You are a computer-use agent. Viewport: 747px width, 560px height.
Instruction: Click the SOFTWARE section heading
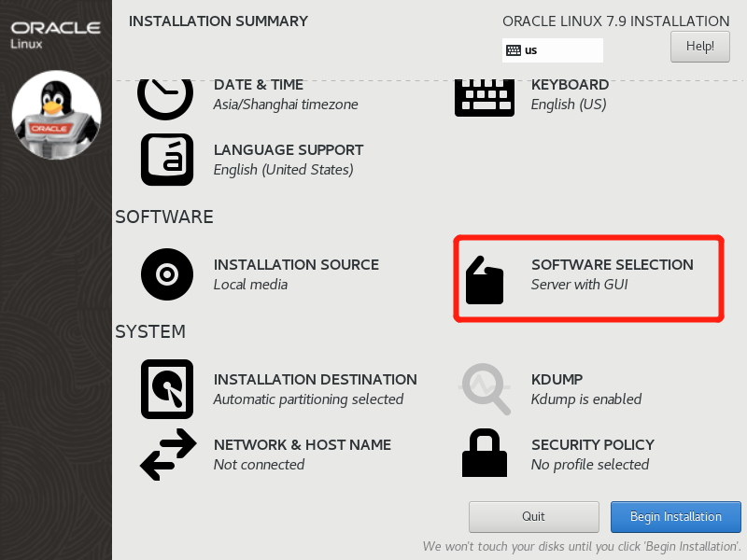pos(164,217)
